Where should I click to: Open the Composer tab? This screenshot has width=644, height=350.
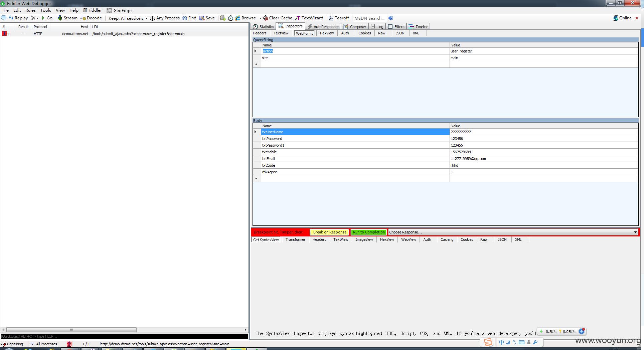point(355,27)
